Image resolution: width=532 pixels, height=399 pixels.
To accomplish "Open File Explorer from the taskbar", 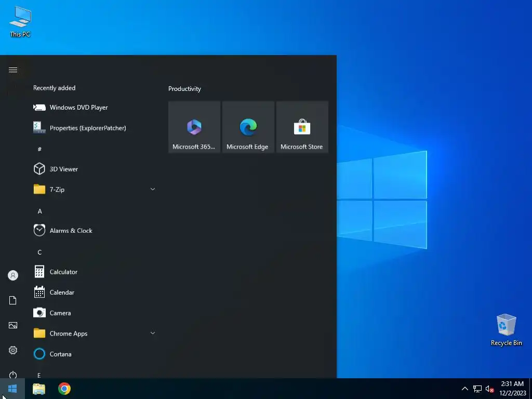I will coord(39,389).
